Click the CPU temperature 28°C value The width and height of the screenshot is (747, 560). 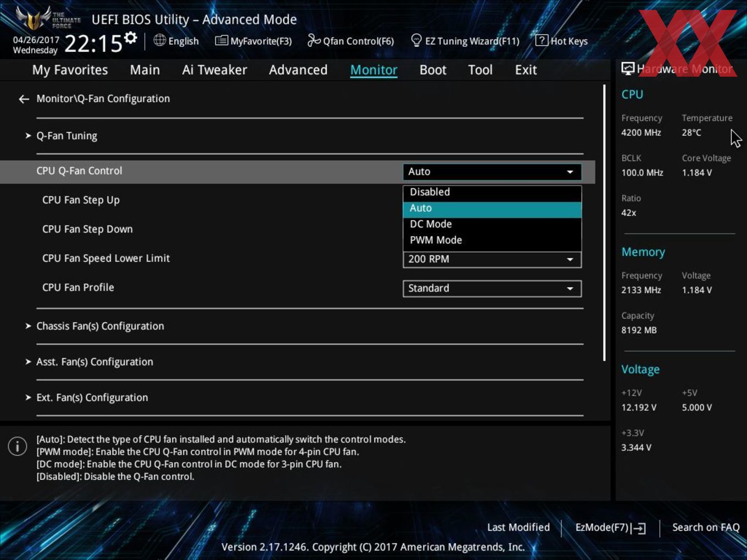click(692, 132)
